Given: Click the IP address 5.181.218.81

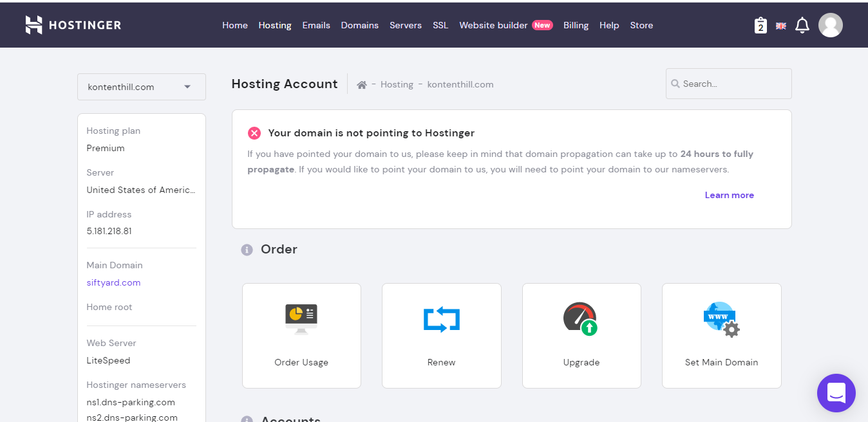Looking at the screenshot, I should [x=109, y=231].
